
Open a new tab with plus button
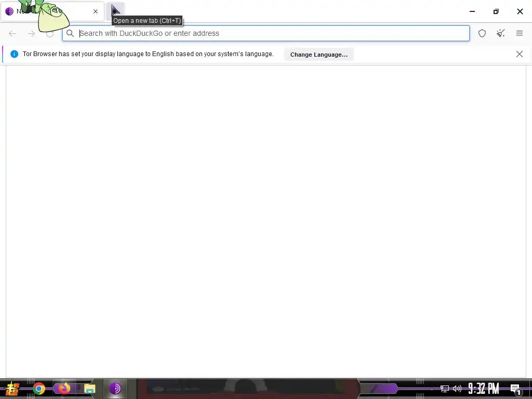pyautogui.click(x=116, y=11)
